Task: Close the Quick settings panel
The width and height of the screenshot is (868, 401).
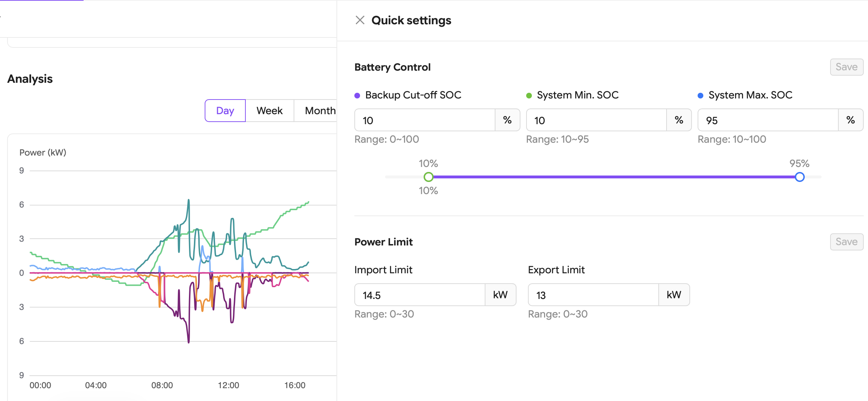Action: pyautogui.click(x=360, y=20)
